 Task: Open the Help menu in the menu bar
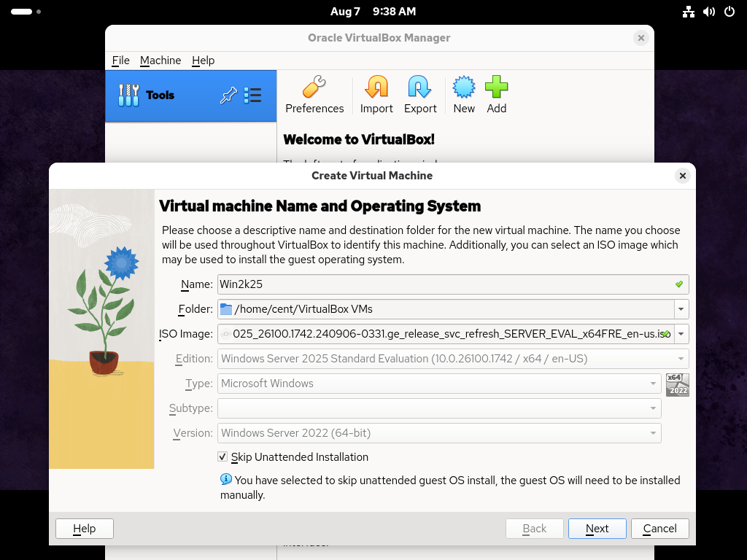pyautogui.click(x=203, y=61)
